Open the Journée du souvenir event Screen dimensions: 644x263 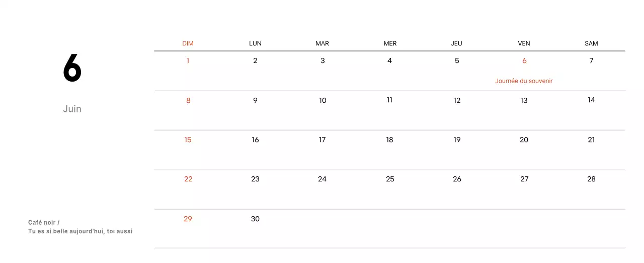(524, 81)
